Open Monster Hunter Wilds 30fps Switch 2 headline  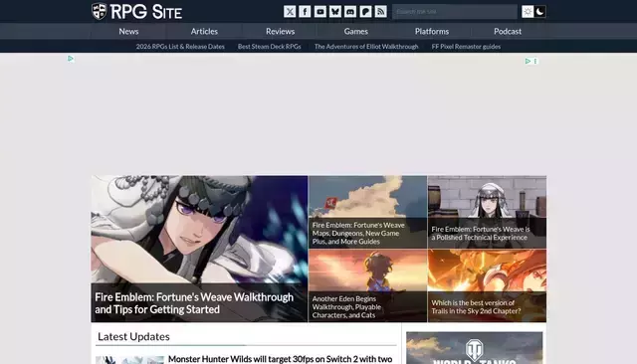[281, 359]
